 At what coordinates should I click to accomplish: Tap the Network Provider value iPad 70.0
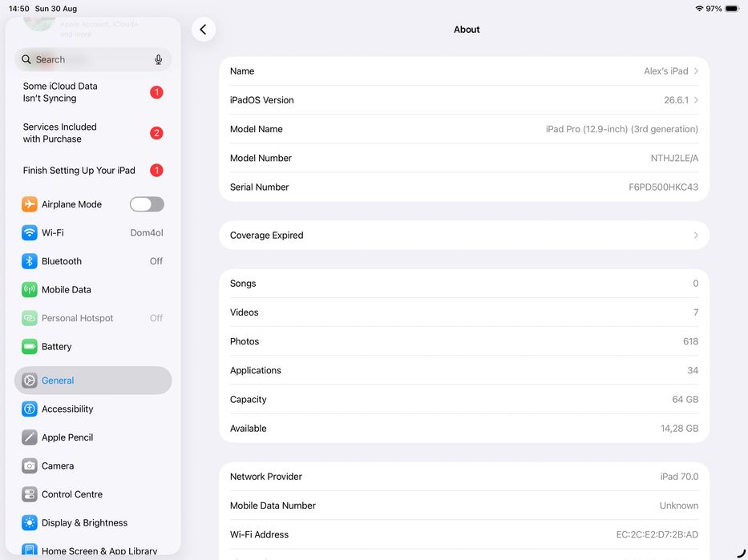(679, 477)
